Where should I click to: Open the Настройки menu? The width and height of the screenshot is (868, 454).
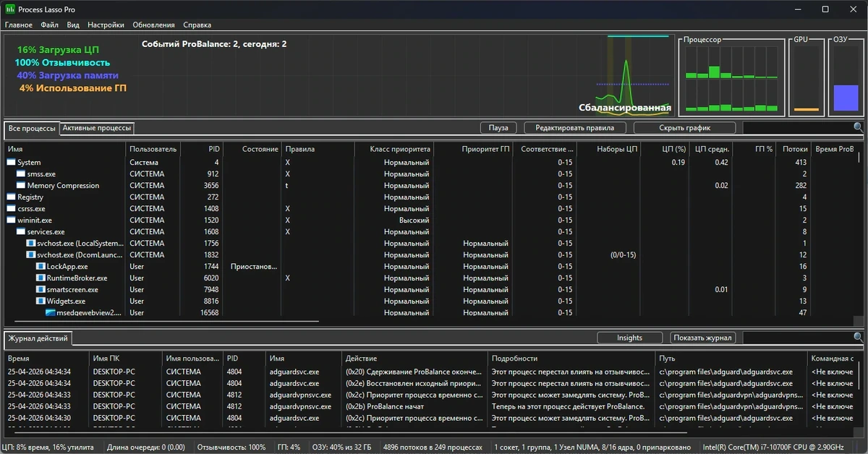click(x=106, y=25)
